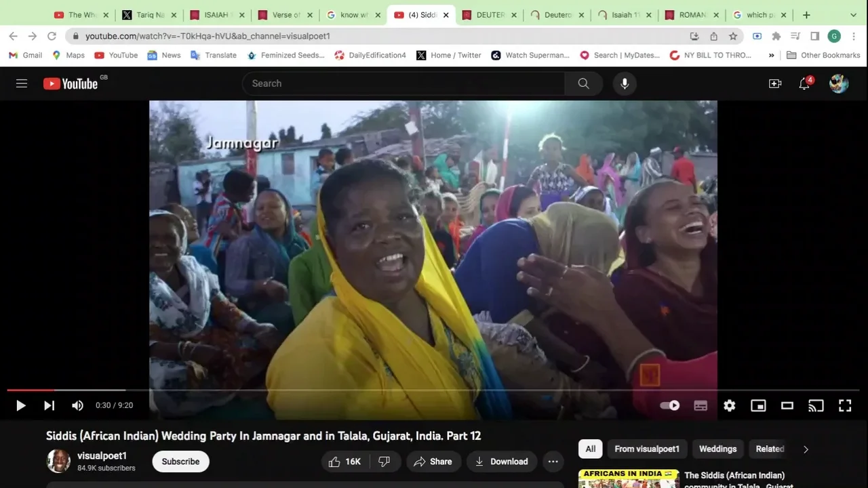Toggle subtitles/closed captions
Image resolution: width=868 pixels, height=488 pixels.
[701, 405]
